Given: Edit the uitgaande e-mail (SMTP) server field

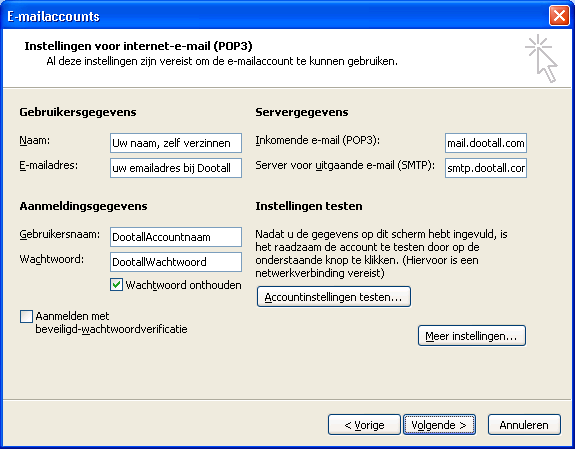Looking at the screenshot, I should click(x=486, y=168).
